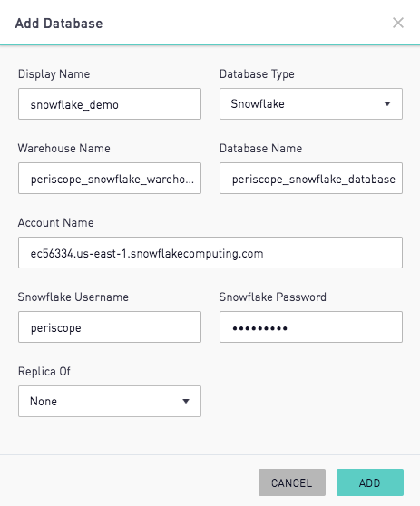Focus the Warehouse Name text box
This screenshot has width=420, height=506.
pos(110,178)
